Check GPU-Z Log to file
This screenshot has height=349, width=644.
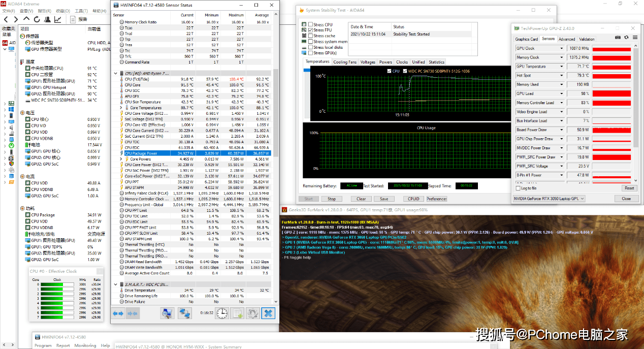518,188
